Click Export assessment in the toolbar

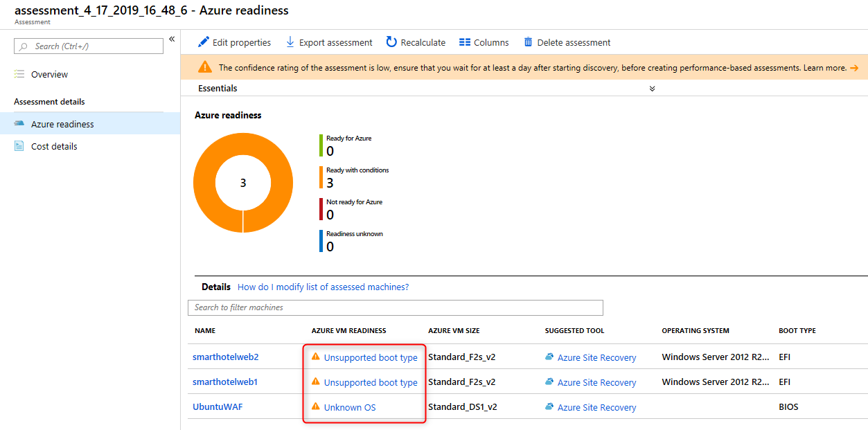click(x=329, y=42)
